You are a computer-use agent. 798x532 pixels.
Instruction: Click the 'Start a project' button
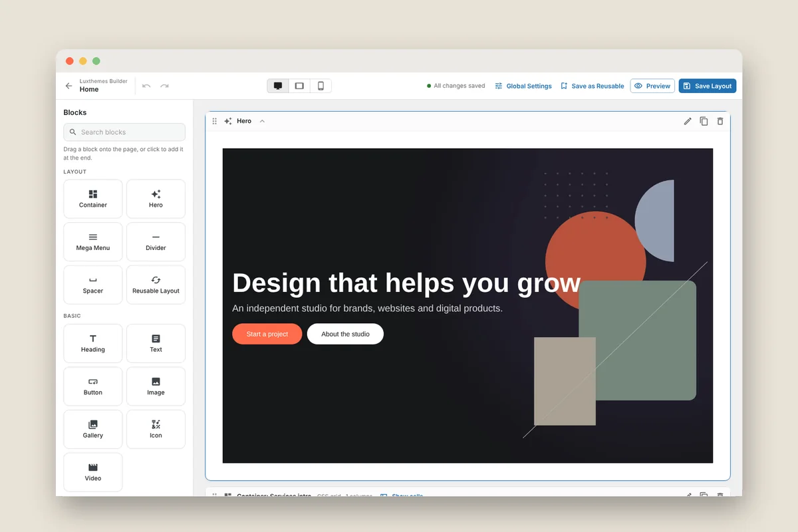pos(267,334)
